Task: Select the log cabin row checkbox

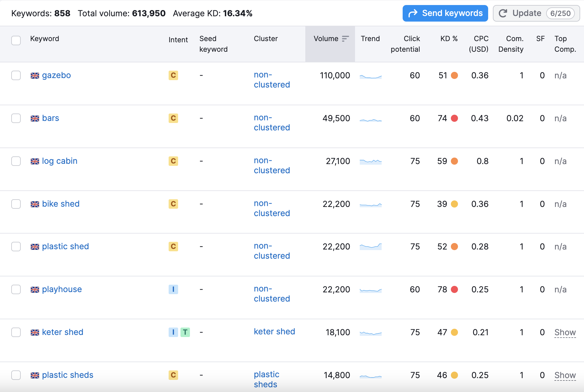Action: pyautogui.click(x=16, y=161)
